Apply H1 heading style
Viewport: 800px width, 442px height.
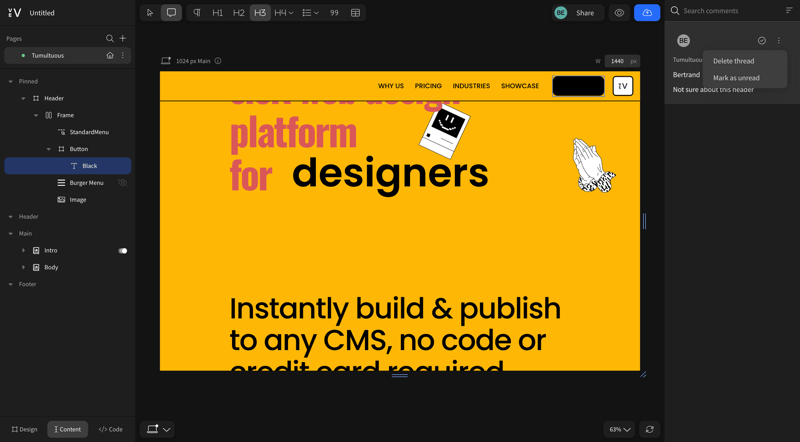[217, 13]
